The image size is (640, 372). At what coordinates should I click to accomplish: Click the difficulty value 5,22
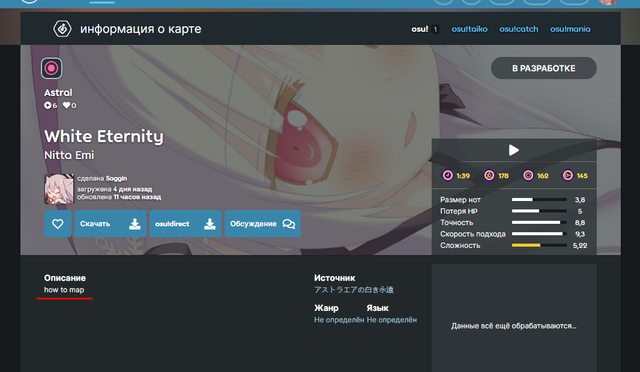pyautogui.click(x=580, y=245)
